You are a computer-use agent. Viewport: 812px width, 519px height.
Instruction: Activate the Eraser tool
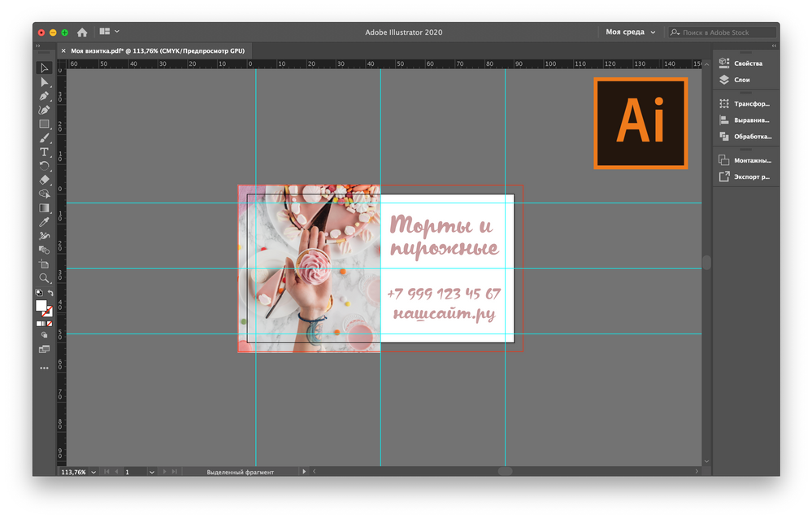pos(45,180)
